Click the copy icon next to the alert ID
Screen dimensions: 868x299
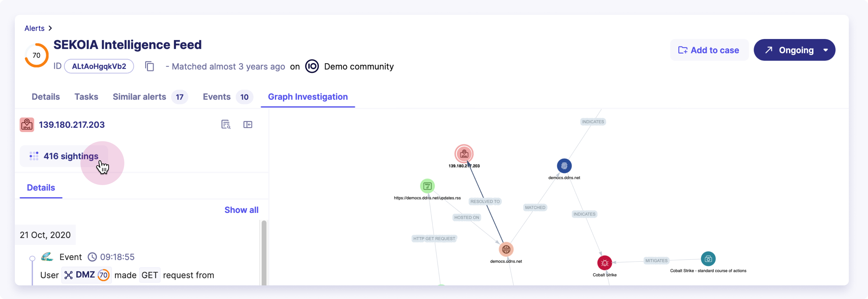point(149,67)
